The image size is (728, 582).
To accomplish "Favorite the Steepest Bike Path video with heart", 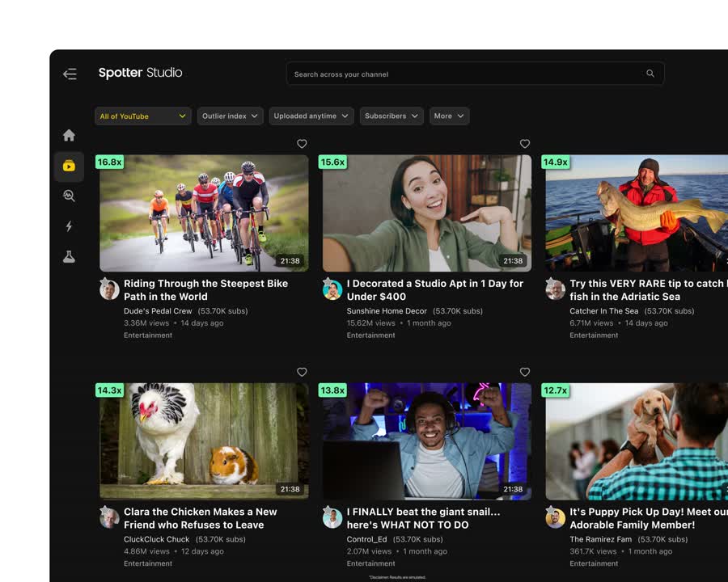I will (302, 144).
